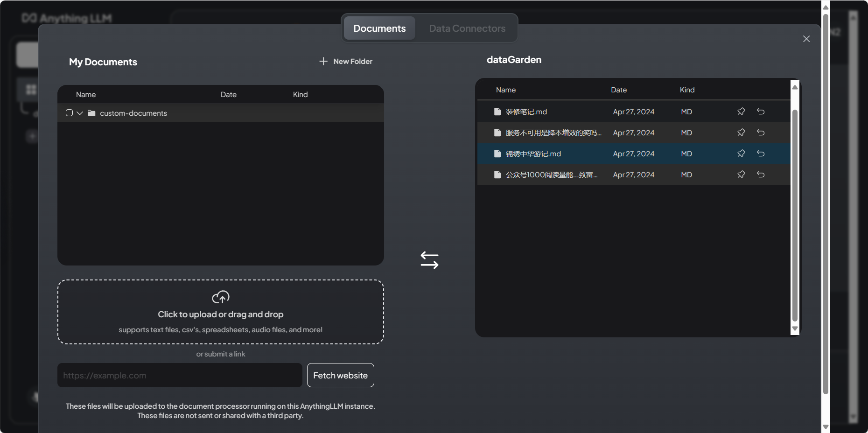Click the move-to-workspace swap arrows icon
This screenshot has height=433, width=868.
tap(429, 260)
